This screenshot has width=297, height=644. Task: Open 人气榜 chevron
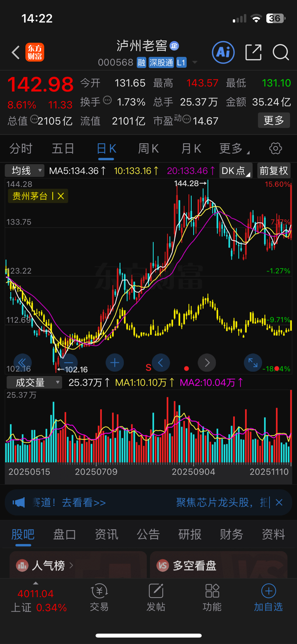click(71, 565)
